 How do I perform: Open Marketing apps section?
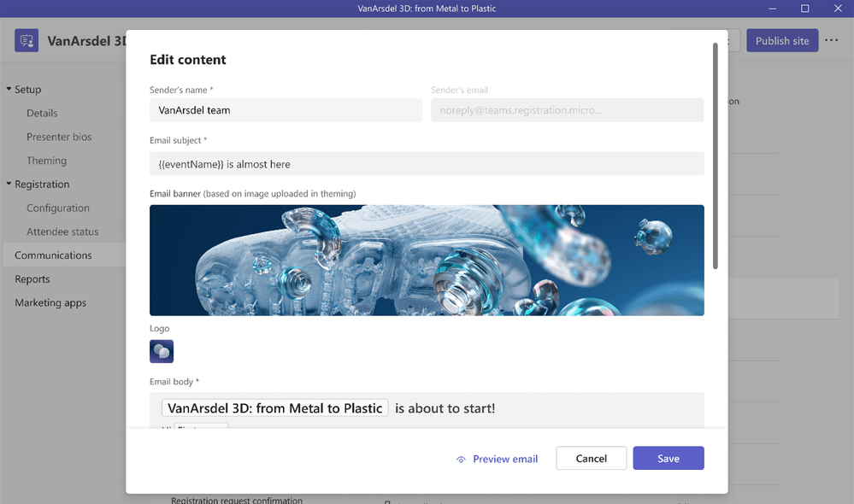click(50, 302)
